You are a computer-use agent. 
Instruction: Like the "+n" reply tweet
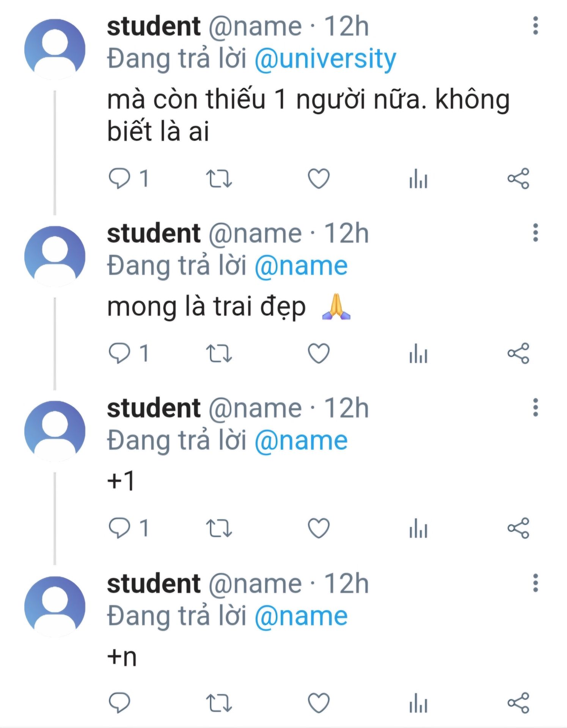coord(319,703)
